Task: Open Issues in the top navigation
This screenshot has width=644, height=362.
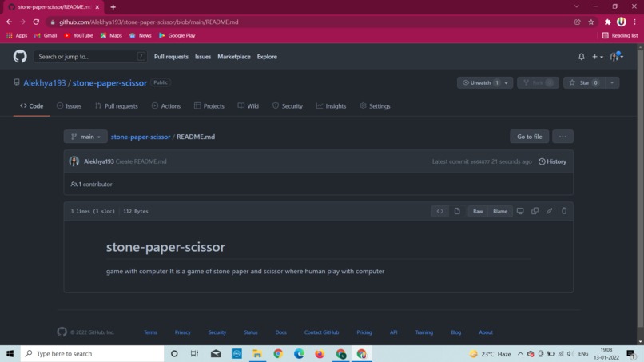Action: coord(203,57)
